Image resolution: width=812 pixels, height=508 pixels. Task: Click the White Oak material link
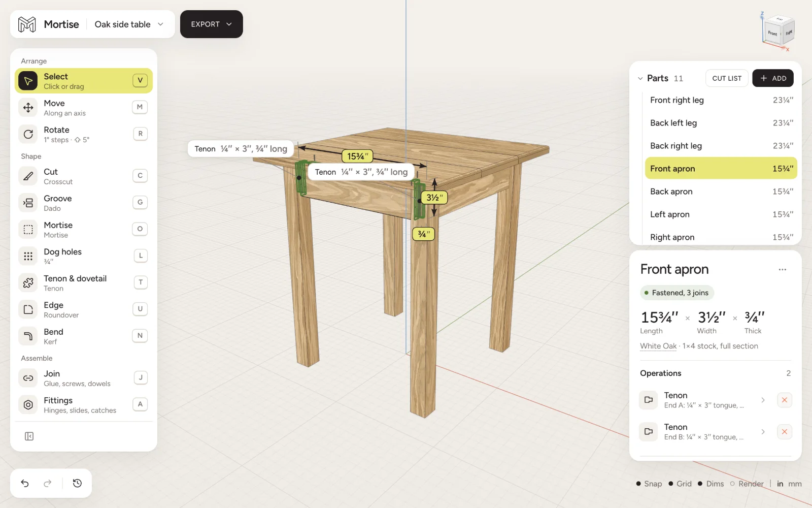click(658, 346)
